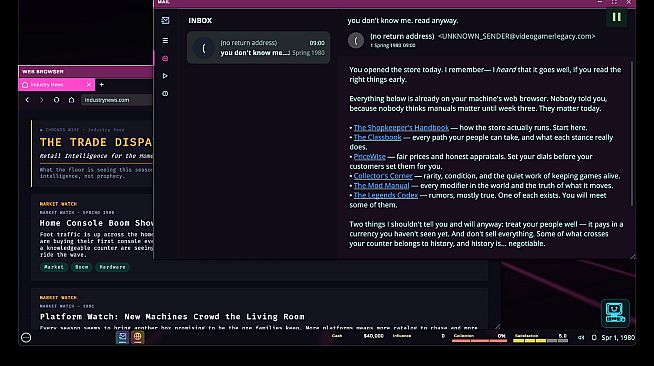654x366 pixels.
Task: Open The Legends Codex link
Action: point(385,195)
